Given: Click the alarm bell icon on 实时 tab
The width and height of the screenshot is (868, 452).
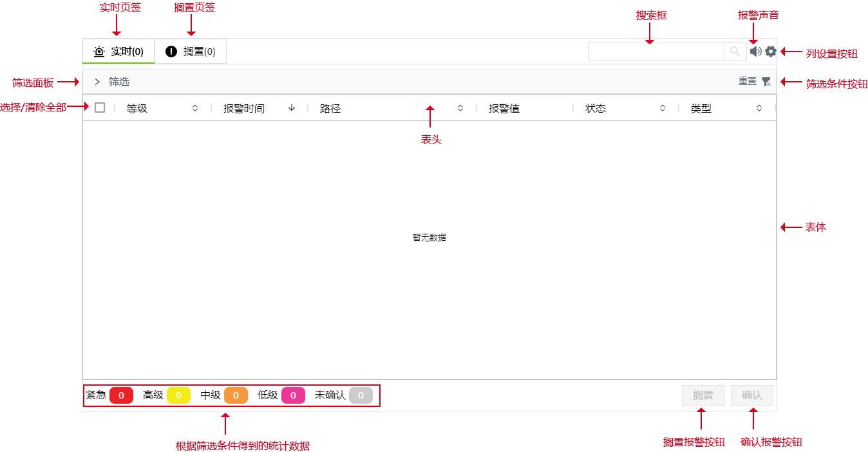Looking at the screenshot, I should click(99, 52).
